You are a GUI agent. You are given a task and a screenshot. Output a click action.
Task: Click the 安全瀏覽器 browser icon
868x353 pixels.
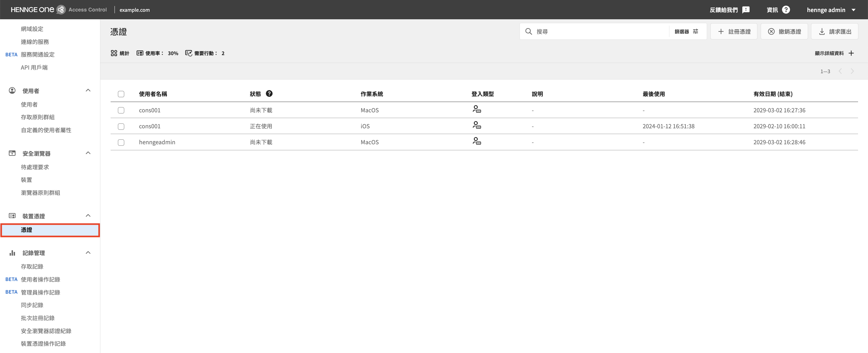[x=12, y=153]
